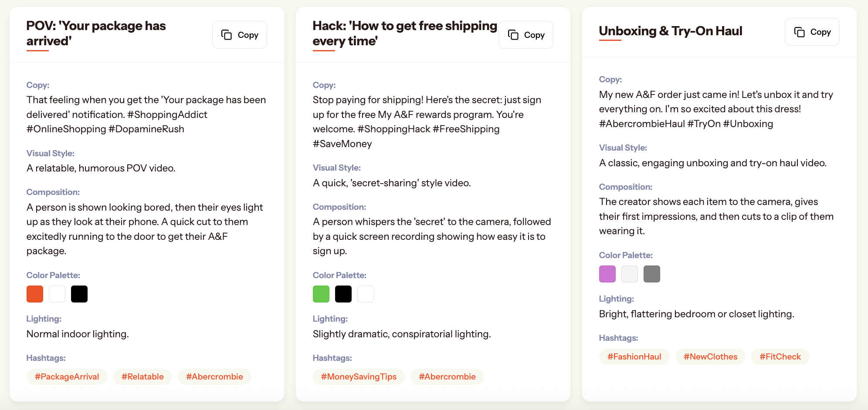Select the orange color swatch
The height and width of the screenshot is (410, 868).
pyautogui.click(x=35, y=294)
